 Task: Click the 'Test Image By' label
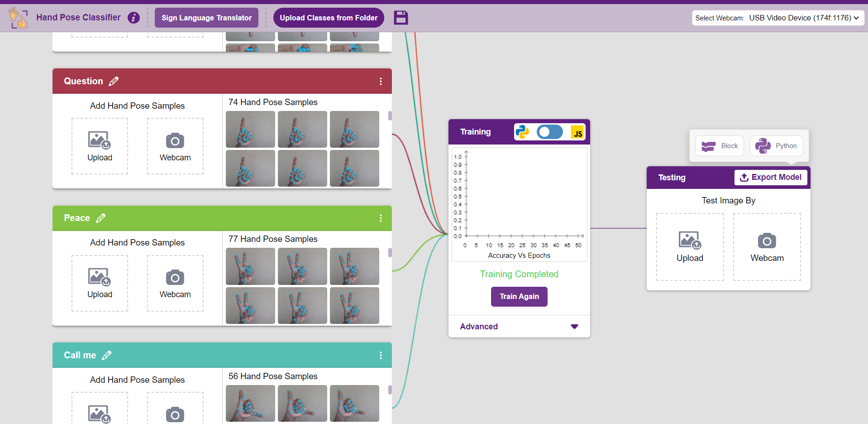(x=729, y=201)
